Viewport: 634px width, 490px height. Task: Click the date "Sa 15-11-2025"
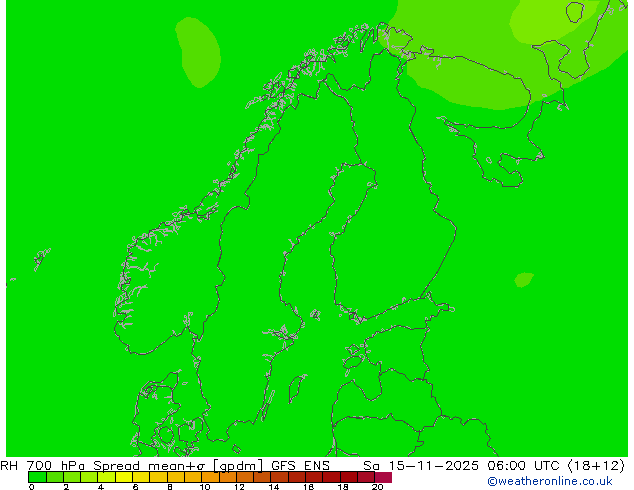pyautogui.click(x=421, y=465)
